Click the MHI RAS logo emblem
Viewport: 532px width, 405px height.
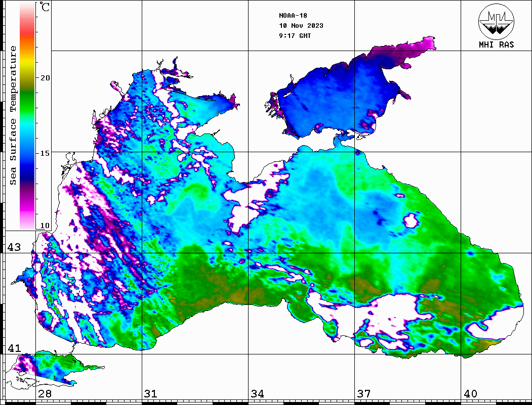[x=496, y=22]
